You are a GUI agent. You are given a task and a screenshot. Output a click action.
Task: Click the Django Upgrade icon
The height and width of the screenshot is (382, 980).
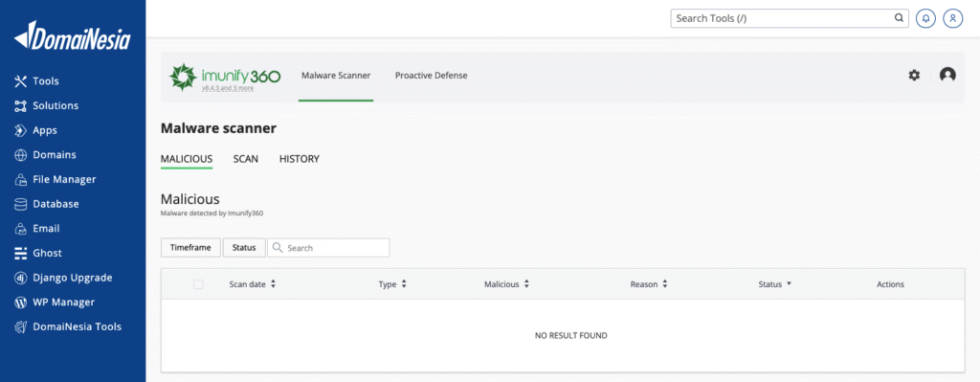[x=21, y=278]
